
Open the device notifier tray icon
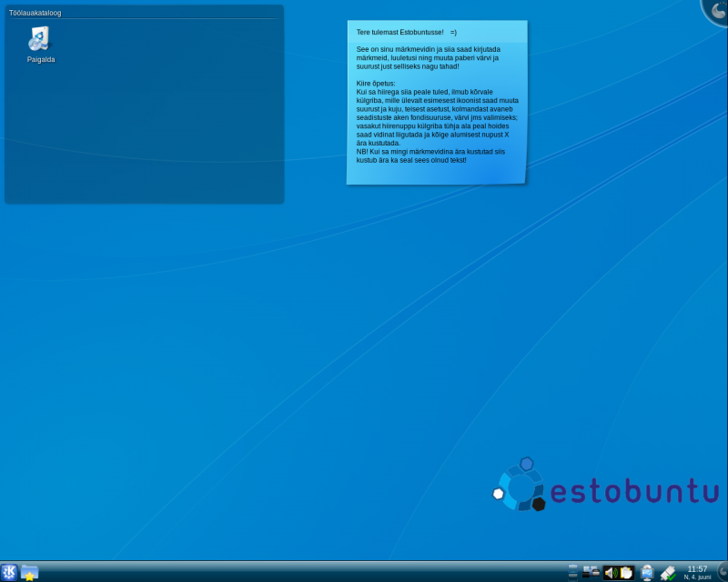pyautogui.click(x=591, y=571)
